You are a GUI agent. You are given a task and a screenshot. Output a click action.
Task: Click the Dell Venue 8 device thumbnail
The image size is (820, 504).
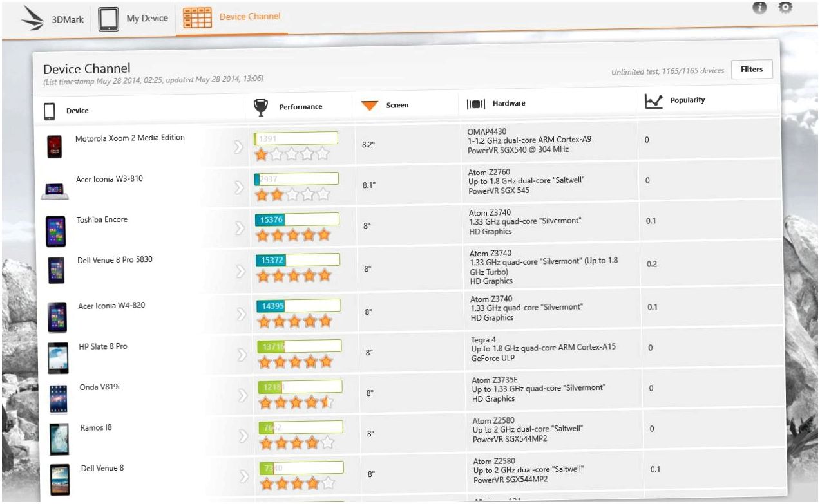(x=60, y=480)
